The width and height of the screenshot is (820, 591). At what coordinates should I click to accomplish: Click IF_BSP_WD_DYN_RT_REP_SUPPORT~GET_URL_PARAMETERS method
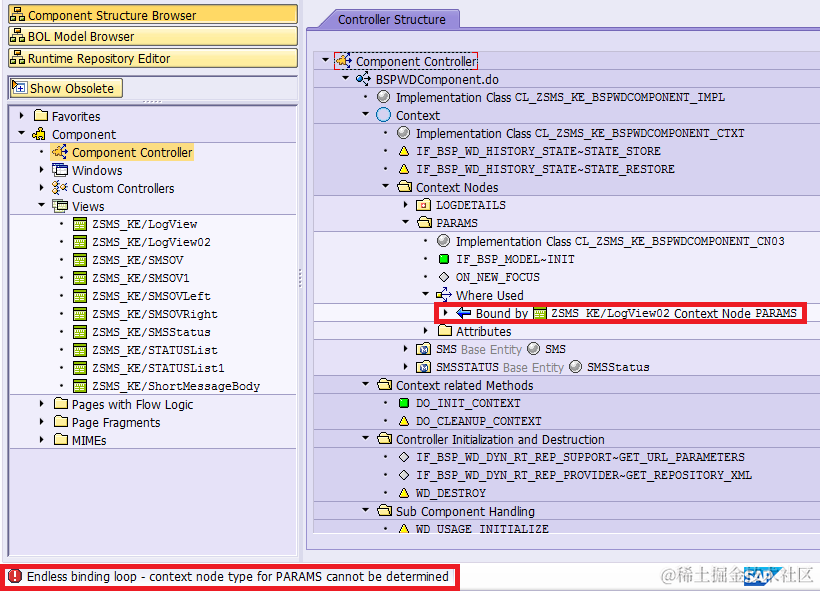point(580,457)
